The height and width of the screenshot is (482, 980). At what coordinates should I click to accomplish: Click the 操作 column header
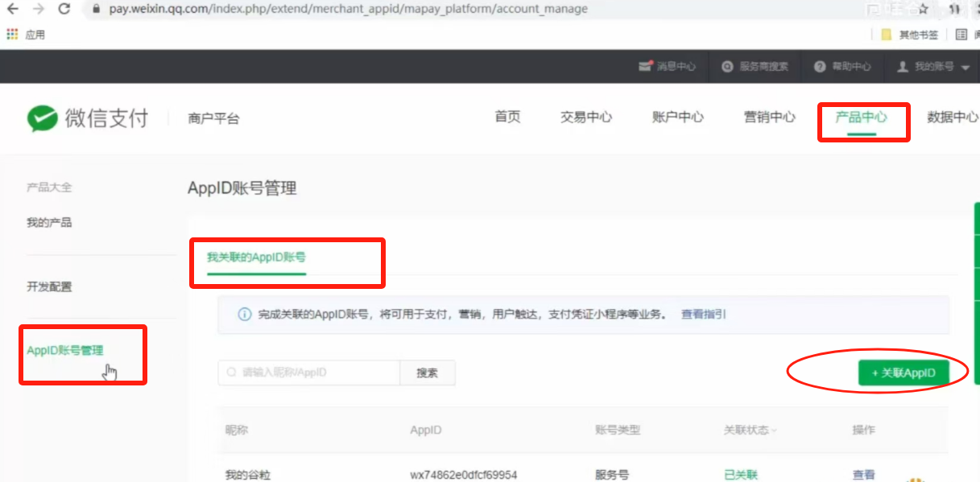click(x=863, y=430)
